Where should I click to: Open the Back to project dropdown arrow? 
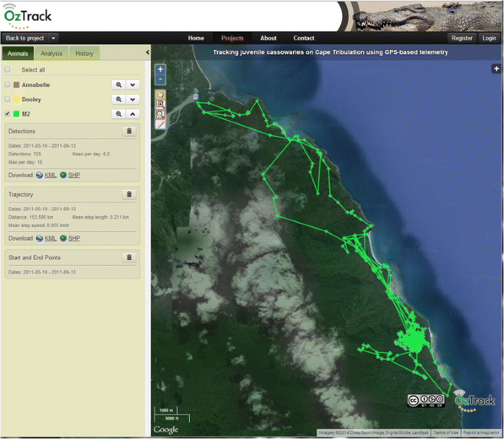coord(54,38)
